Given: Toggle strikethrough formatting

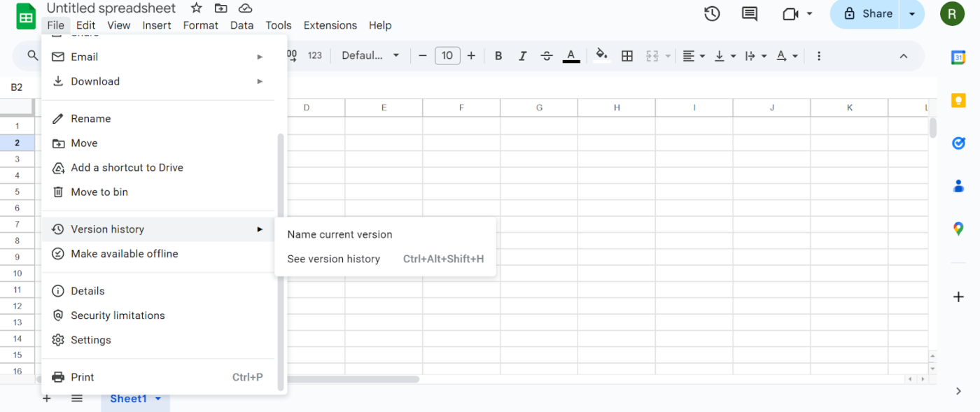Looking at the screenshot, I should click(547, 56).
